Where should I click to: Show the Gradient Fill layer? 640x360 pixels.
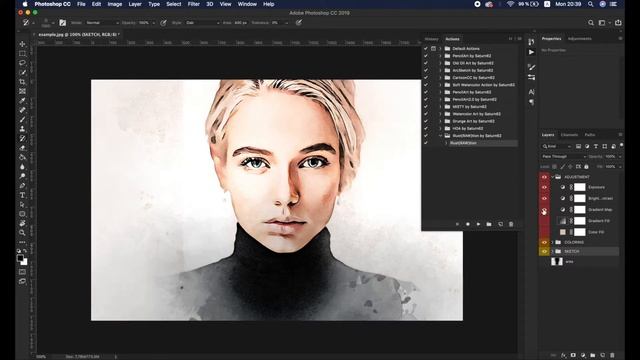tap(544, 221)
